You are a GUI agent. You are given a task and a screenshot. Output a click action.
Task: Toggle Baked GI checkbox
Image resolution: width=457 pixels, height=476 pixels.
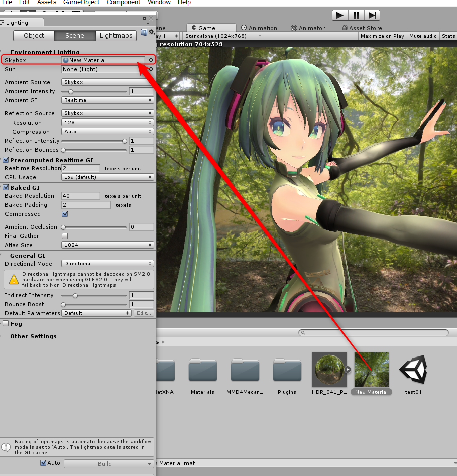click(x=6, y=187)
